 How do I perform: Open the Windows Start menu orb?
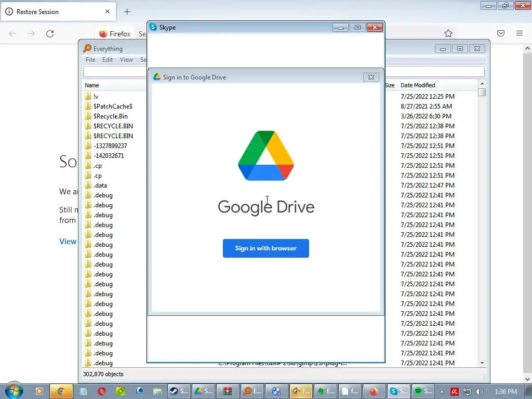(14, 391)
